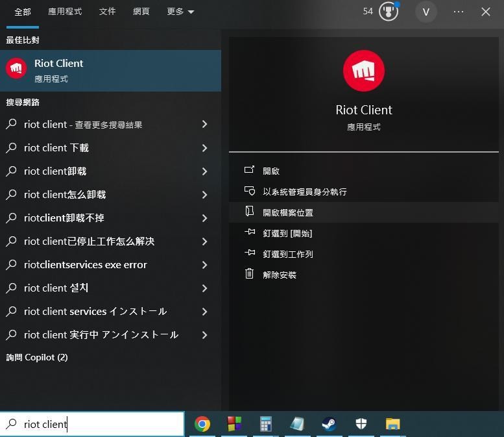Click 詢問 Copilot (2) section
504x437 pixels.
coord(37,358)
